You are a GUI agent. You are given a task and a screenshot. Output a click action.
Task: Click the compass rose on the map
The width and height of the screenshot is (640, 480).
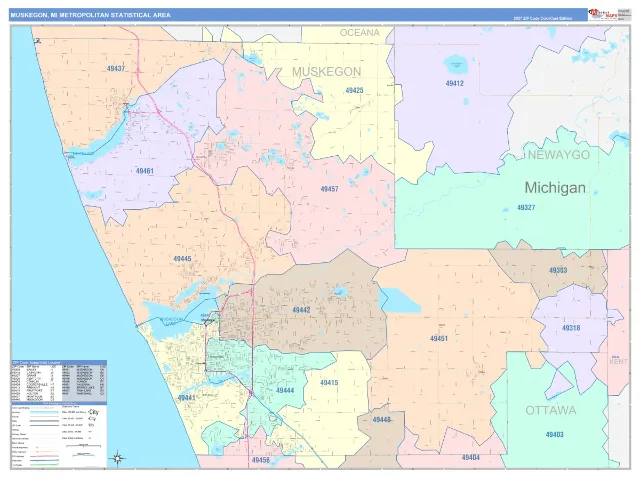click(x=117, y=458)
